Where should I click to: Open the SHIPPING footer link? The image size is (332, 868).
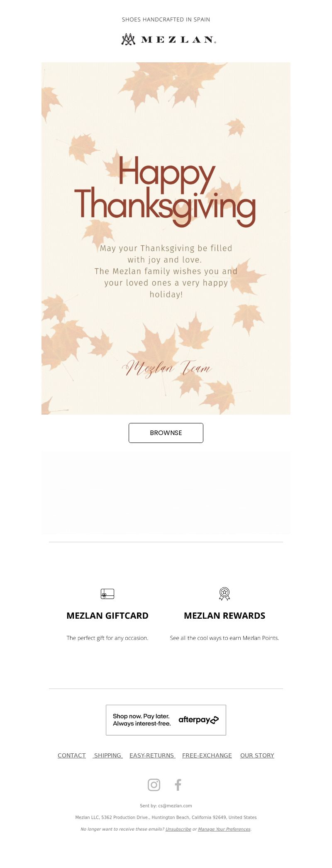pyautogui.click(x=107, y=755)
